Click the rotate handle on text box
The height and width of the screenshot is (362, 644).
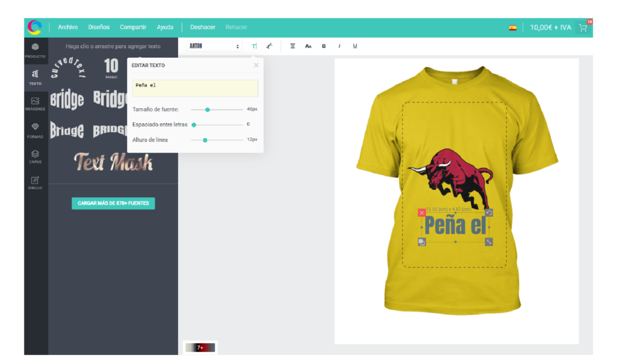click(x=489, y=213)
